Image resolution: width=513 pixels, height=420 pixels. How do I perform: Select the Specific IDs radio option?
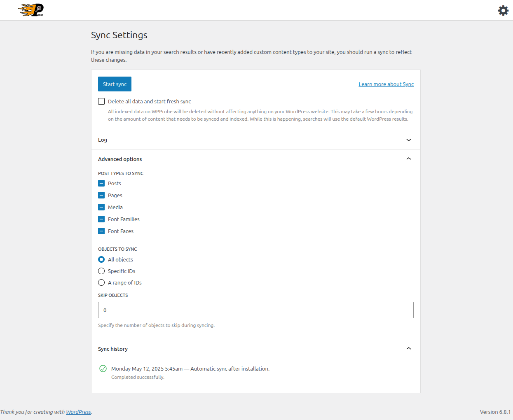click(x=101, y=271)
